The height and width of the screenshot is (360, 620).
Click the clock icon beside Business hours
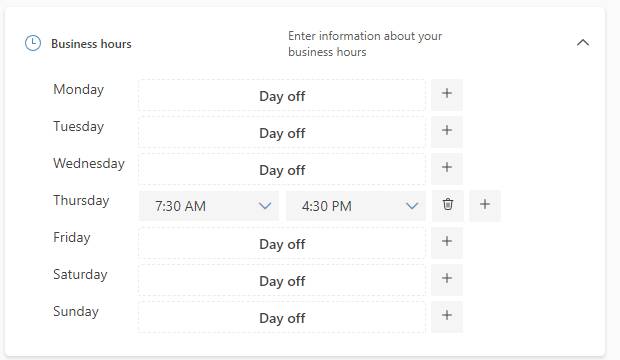point(33,43)
